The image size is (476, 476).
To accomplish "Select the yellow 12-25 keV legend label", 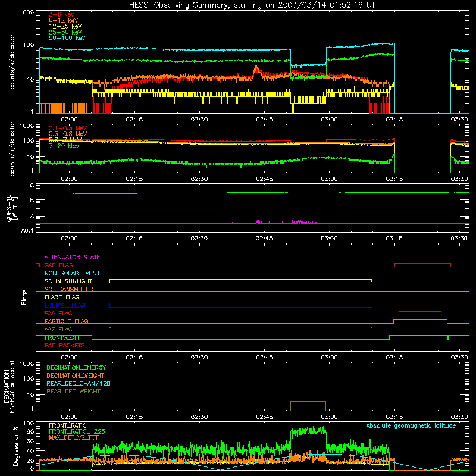I will tap(65, 26).
